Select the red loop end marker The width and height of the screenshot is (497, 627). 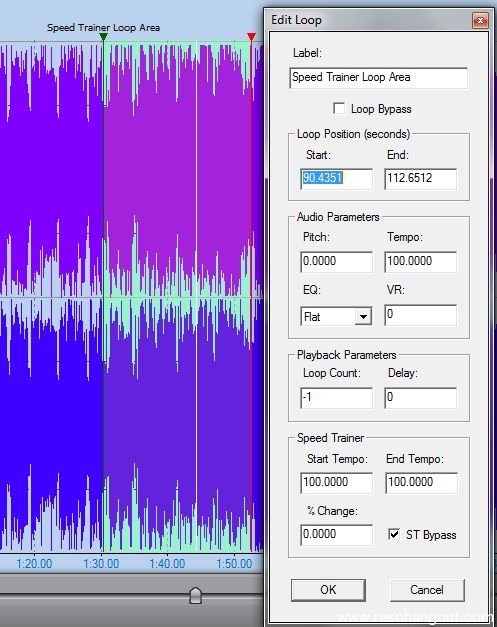[x=251, y=37]
